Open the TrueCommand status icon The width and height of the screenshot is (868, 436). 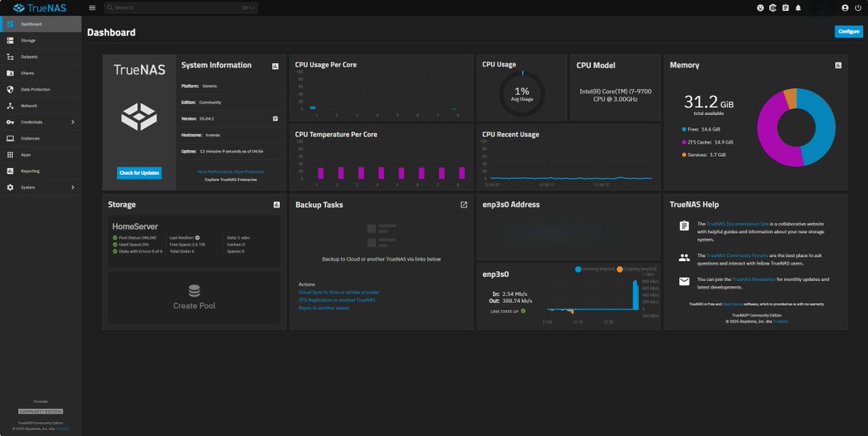(773, 8)
